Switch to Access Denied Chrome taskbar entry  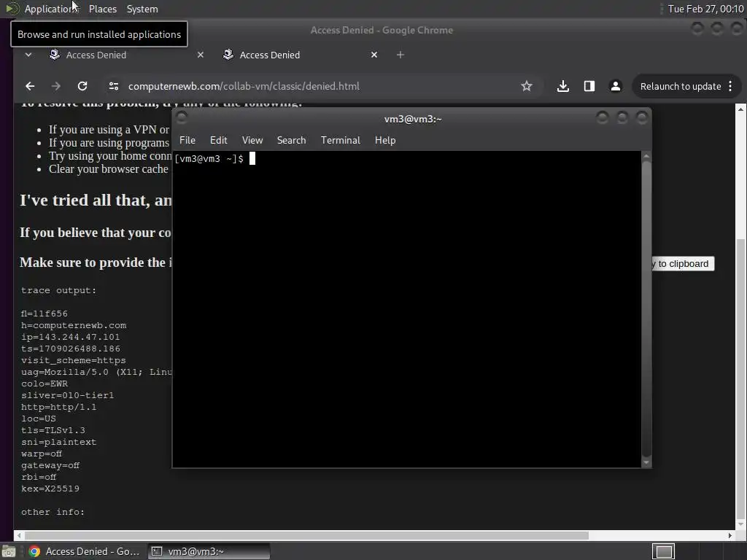click(x=85, y=551)
